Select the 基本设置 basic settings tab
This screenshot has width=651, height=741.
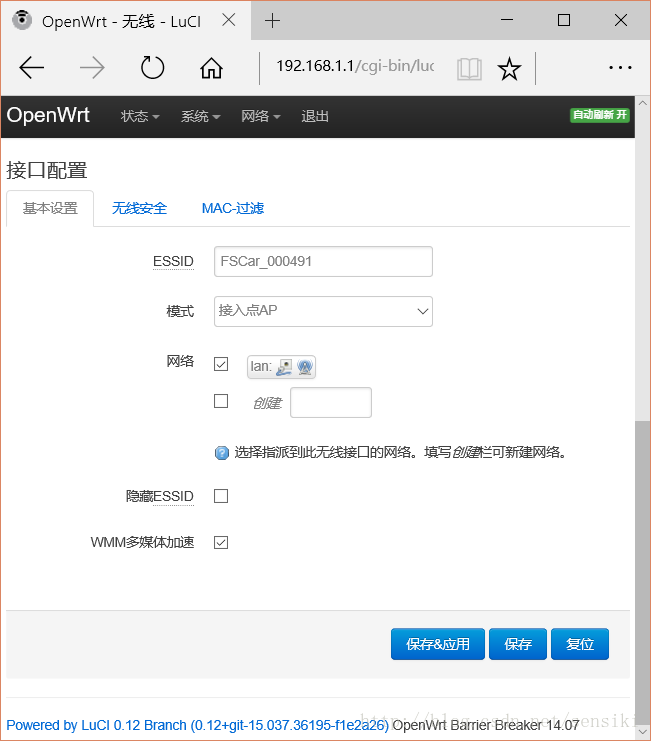point(50,208)
